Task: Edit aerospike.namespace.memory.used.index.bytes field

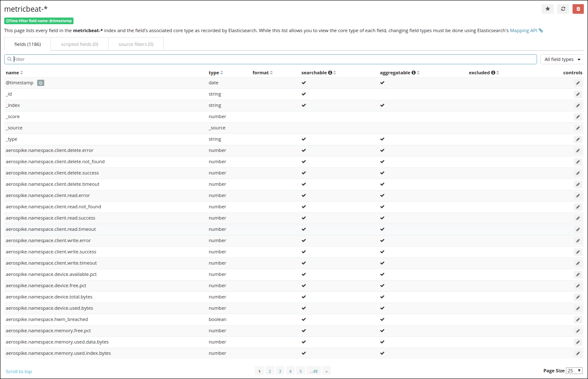Action: click(x=578, y=354)
